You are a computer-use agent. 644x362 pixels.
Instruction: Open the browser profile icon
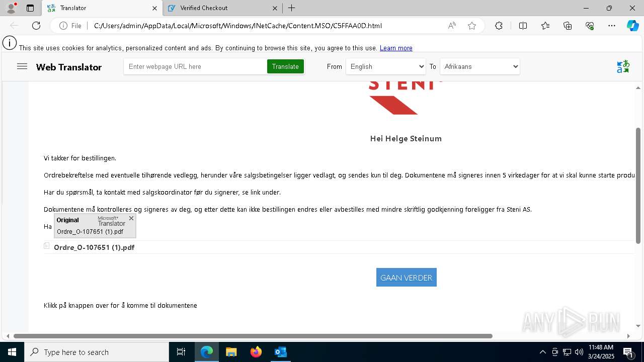tap(11, 8)
